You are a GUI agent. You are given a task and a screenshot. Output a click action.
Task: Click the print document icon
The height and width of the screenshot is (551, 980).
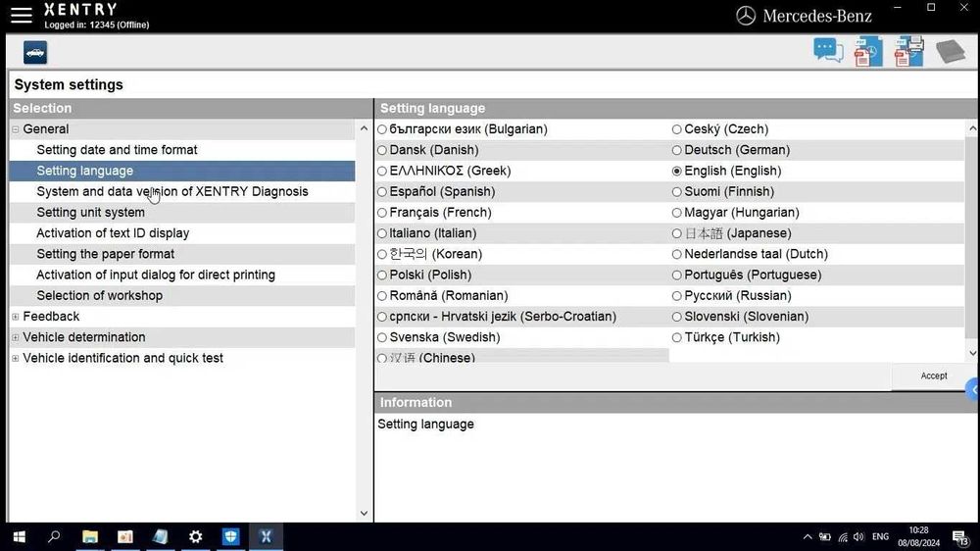coord(908,51)
